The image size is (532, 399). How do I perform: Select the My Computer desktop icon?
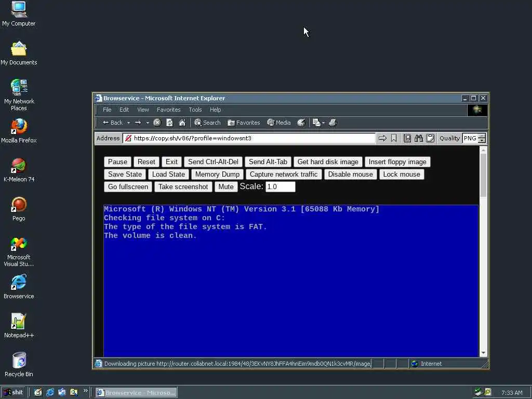point(19,14)
